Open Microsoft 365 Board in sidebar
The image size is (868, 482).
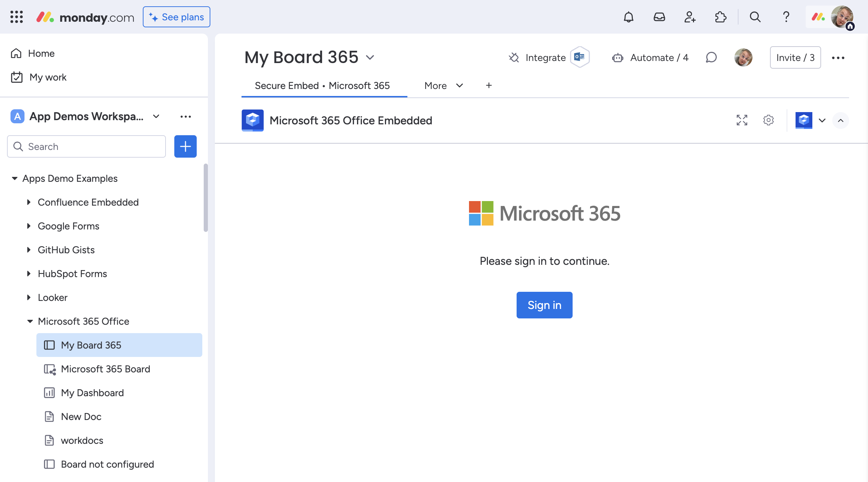click(x=105, y=369)
